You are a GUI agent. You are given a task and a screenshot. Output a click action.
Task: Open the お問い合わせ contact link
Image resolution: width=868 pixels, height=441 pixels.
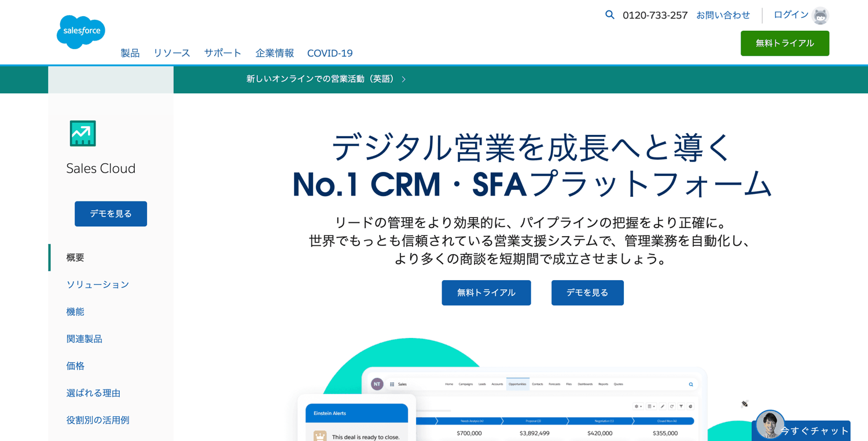[723, 15]
